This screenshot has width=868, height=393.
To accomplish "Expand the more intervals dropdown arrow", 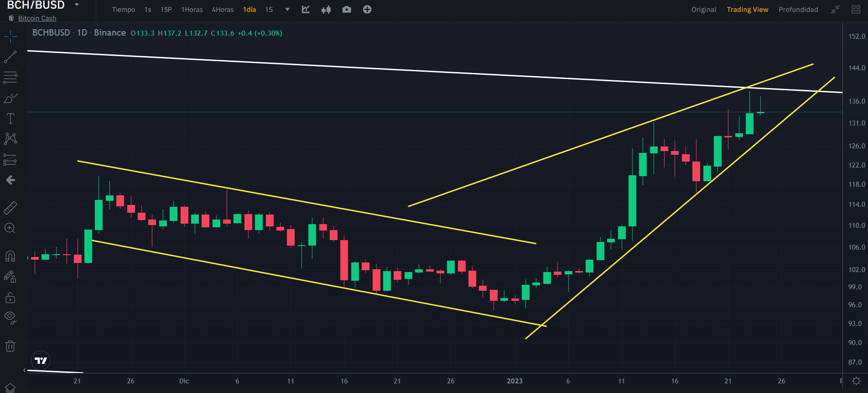I will (x=287, y=10).
